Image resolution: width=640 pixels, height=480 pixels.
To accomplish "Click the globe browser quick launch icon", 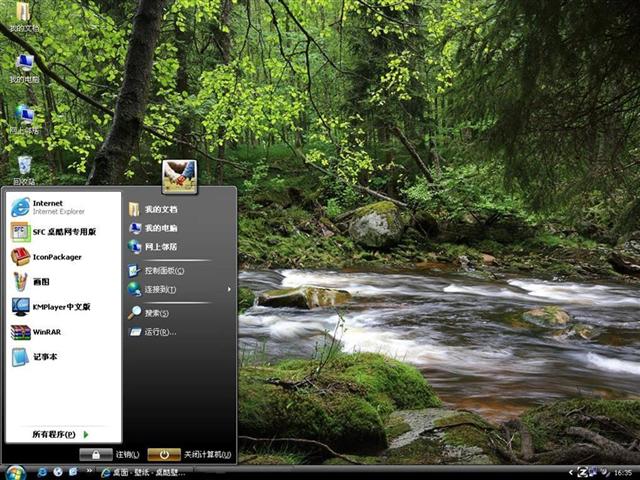I will coord(58,472).
